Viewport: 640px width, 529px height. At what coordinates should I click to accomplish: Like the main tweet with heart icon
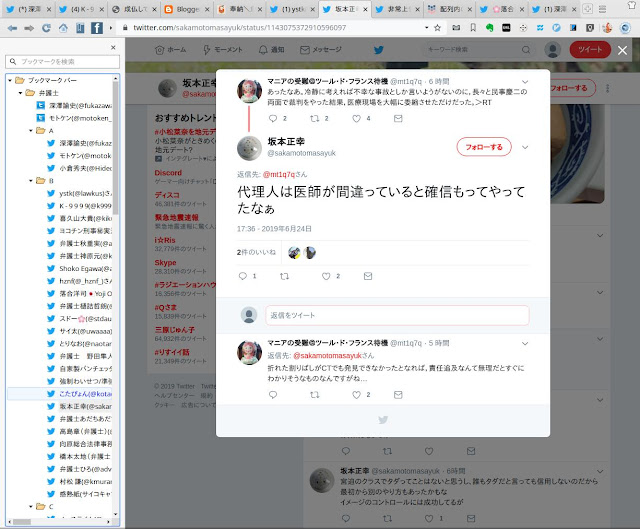click(326, 276)
